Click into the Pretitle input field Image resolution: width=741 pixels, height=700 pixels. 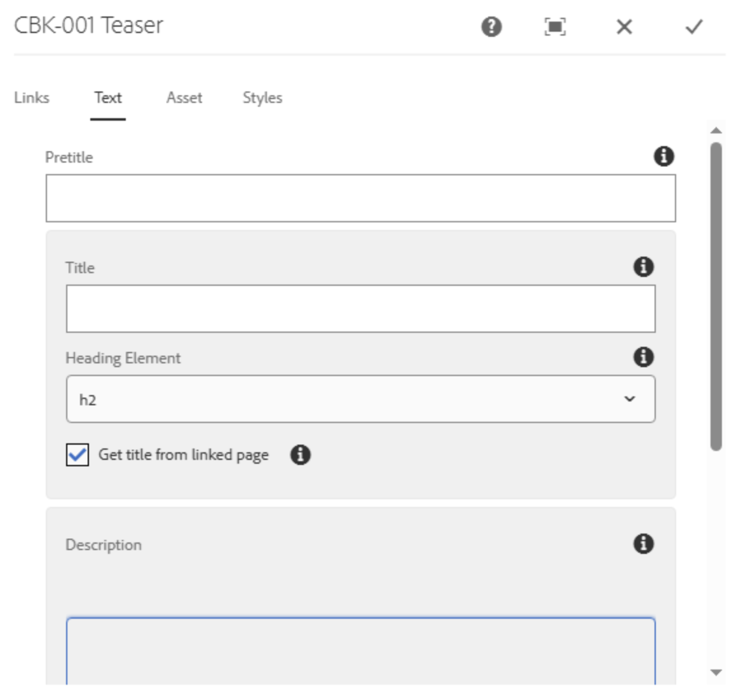point(360,198)
